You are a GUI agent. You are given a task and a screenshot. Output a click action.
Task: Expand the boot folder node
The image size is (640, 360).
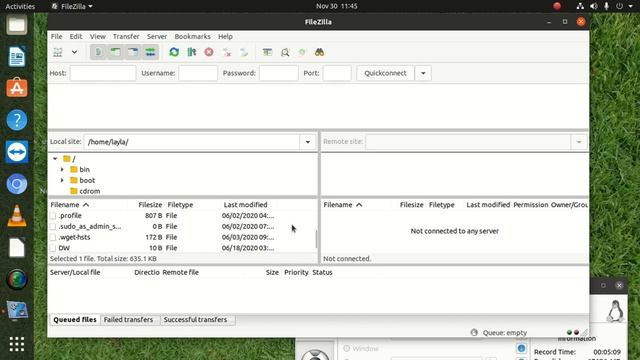pyautogui.click(x=62, y=180)
